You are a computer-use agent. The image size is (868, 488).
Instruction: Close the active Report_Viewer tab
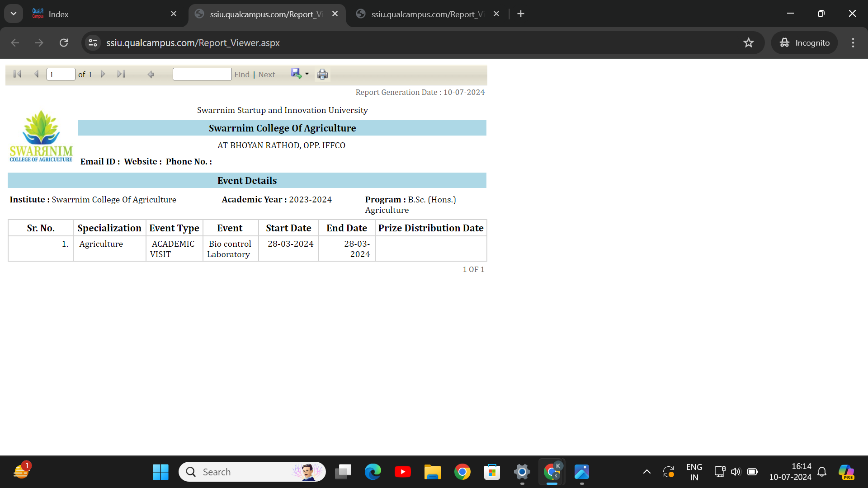pos(335,14)
